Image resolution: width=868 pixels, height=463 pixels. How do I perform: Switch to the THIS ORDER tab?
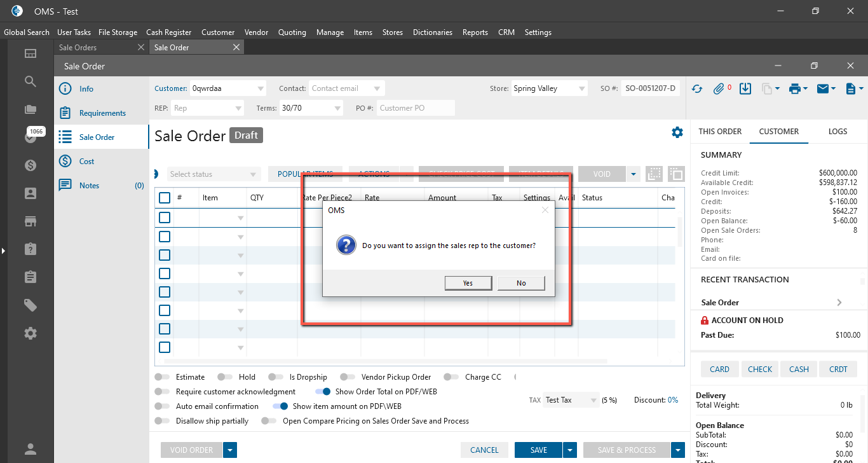point(720,132)
